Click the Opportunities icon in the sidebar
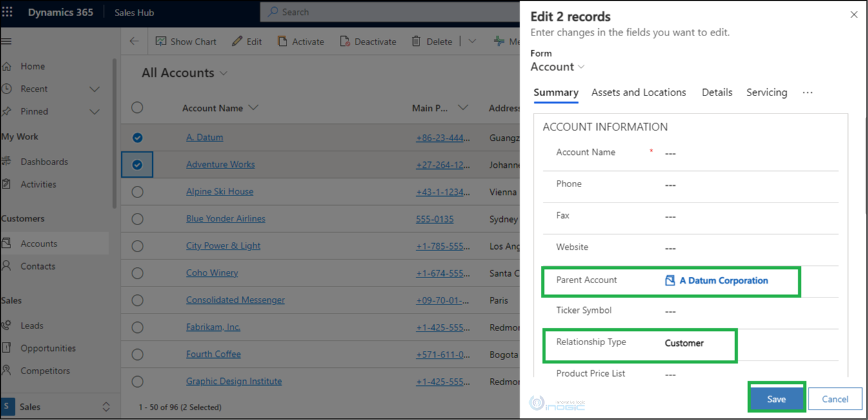Screen dimensions: 868x420 pyautogui.click(x=7, y=348)
